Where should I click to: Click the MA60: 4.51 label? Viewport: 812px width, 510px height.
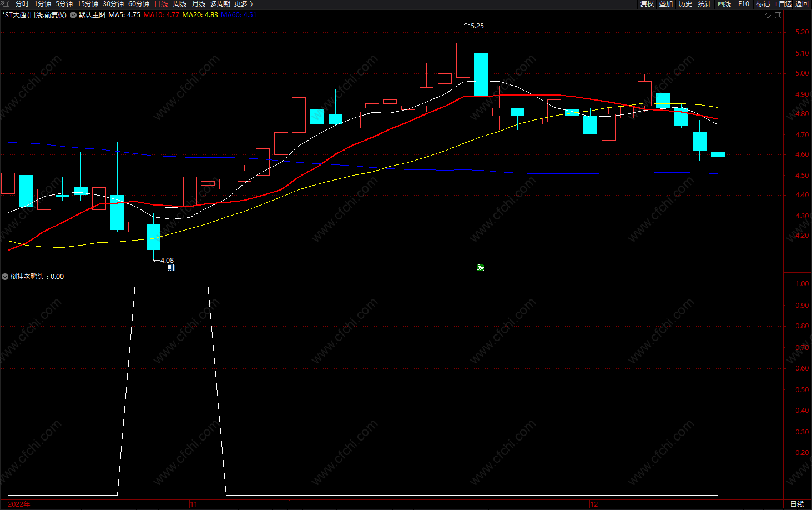click(239, 15)
